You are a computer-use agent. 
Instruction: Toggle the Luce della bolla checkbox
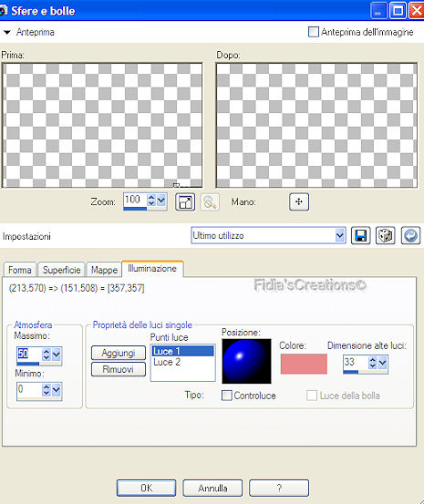312,396
